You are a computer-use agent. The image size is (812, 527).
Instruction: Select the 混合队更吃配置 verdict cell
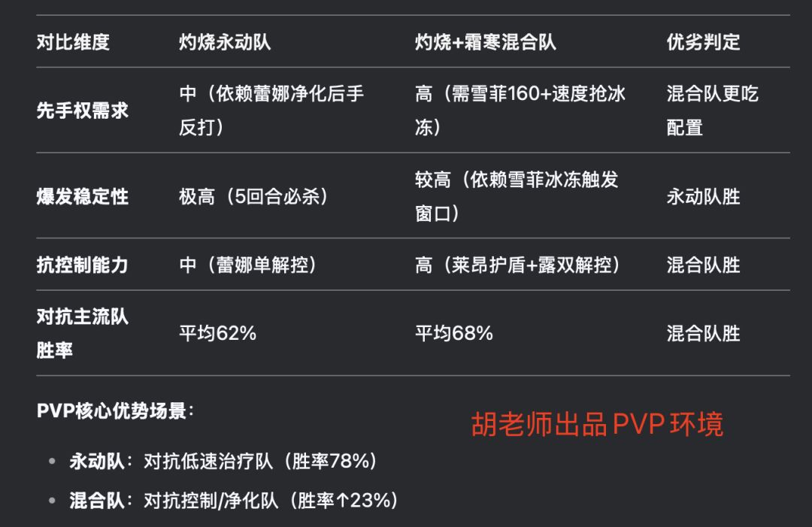(x=712, y=111)
